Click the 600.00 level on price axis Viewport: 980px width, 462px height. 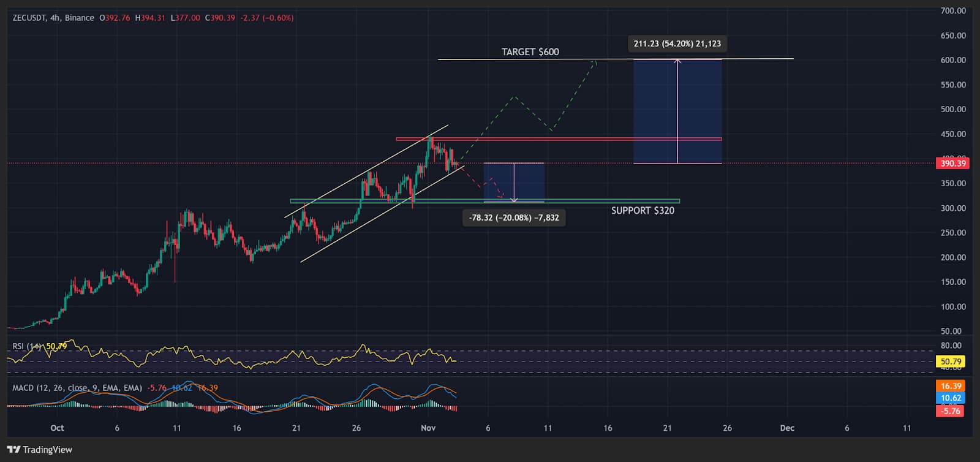[x=953, y=60]
